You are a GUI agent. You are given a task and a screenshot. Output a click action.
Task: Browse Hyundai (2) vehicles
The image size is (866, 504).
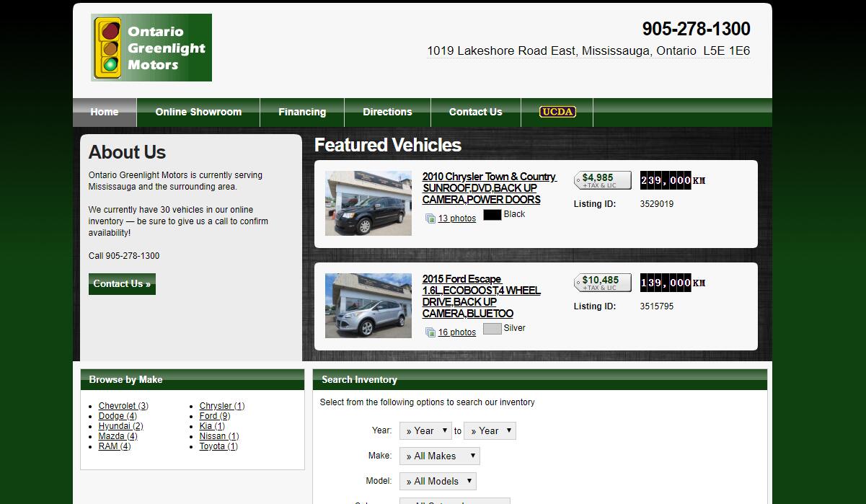tap(121, 426)
